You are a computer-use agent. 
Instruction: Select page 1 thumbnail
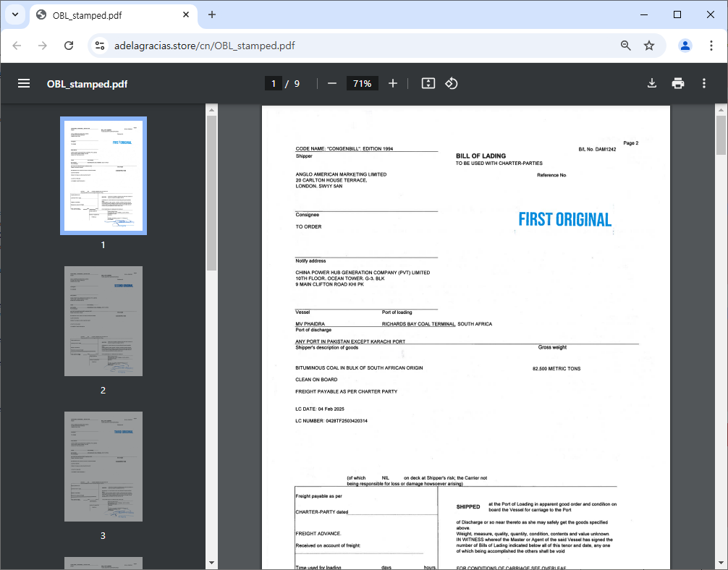click(x=103, y=176)
